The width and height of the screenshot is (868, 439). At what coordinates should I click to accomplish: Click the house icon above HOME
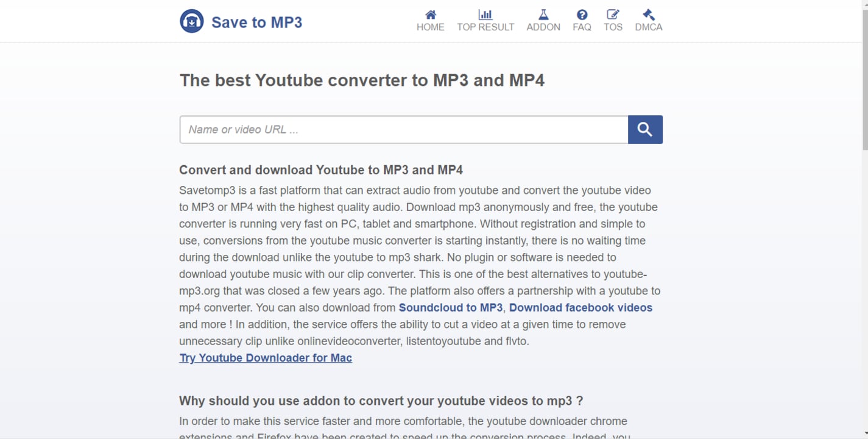431,15
